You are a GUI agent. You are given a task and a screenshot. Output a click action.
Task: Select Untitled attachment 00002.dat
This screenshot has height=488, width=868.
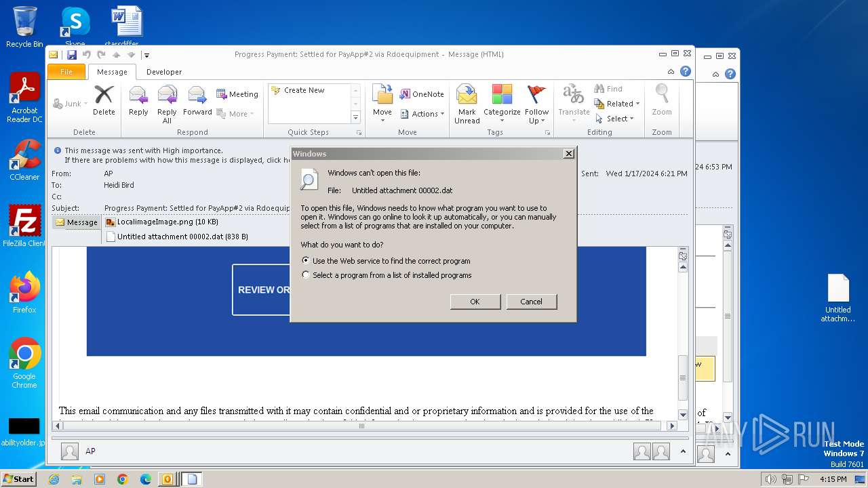tap(177, 237)
